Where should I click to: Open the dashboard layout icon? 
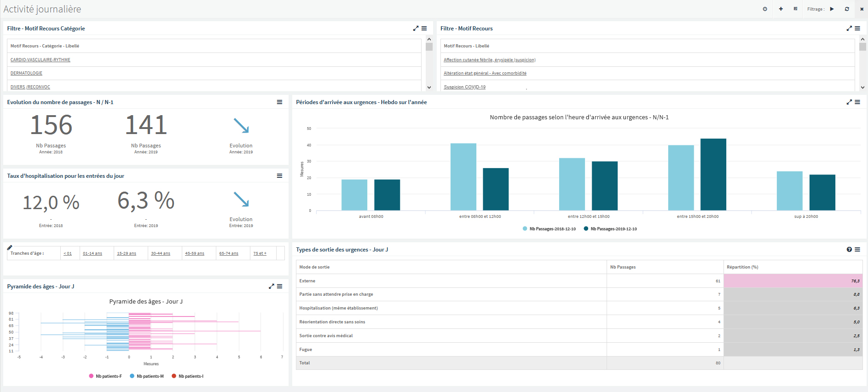pos(795,9)
